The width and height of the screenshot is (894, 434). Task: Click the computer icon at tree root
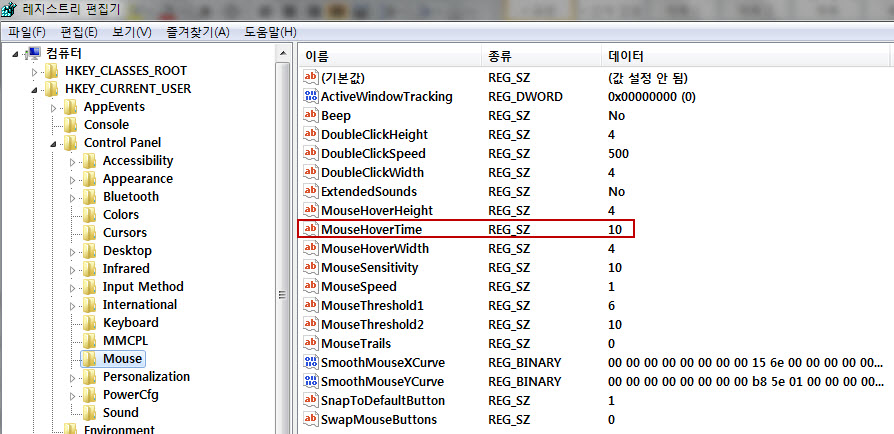click(x=33, y=53)
